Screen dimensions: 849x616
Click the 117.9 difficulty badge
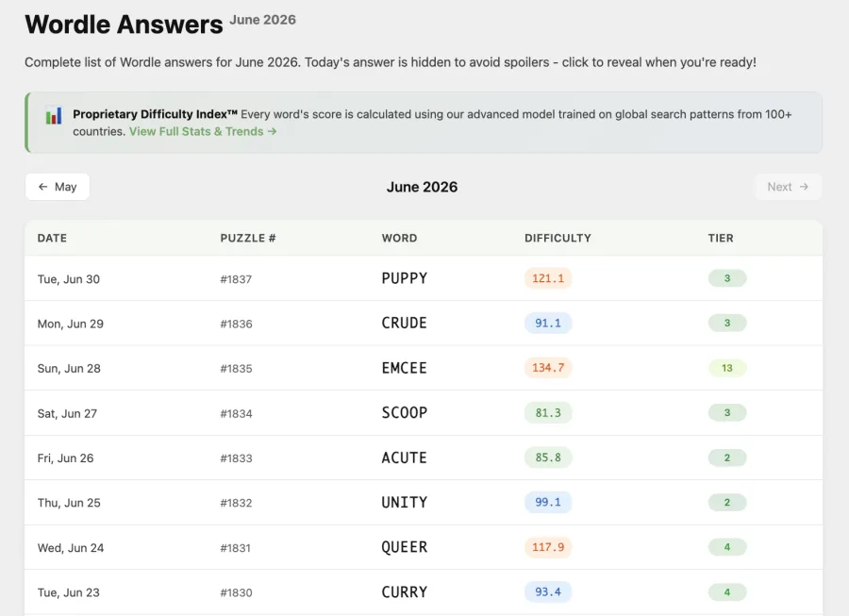coord(548,547)
